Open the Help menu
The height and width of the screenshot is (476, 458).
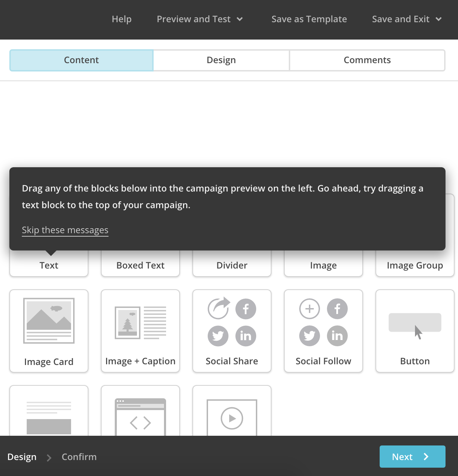[122, 19]
